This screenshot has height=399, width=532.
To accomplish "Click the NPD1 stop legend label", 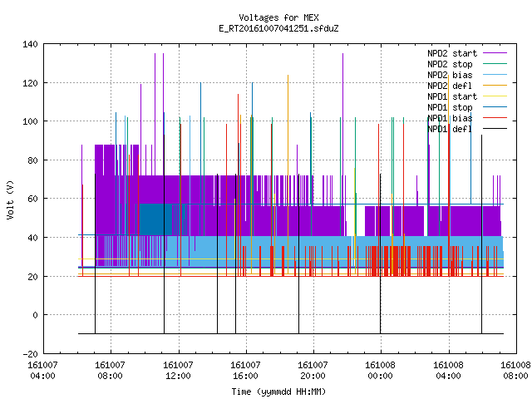I will point(450,107).
